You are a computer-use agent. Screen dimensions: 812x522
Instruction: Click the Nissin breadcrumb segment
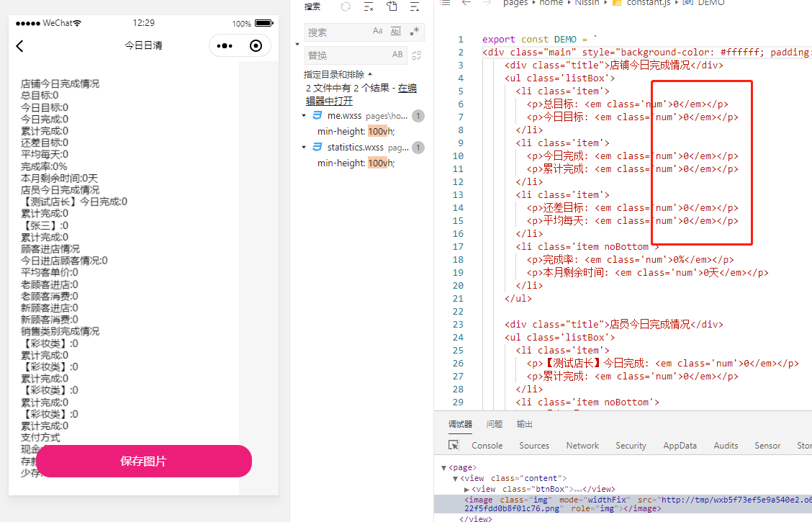[587, 3]
